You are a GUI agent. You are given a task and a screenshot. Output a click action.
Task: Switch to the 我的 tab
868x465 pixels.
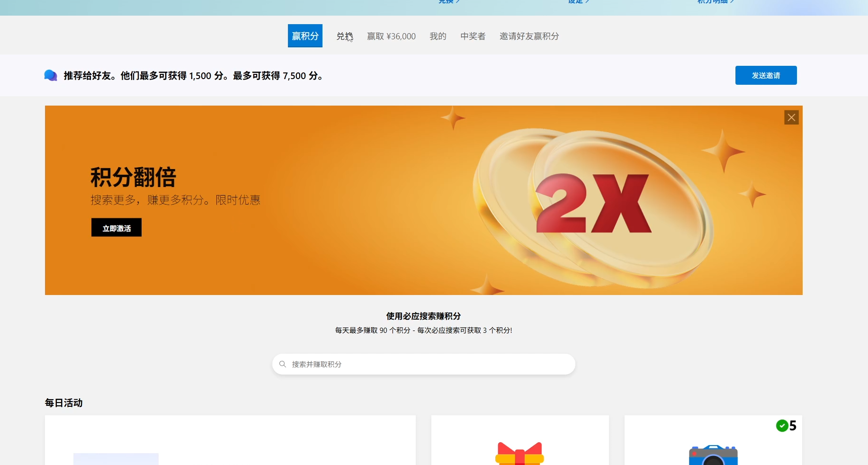tap(437, 36)
